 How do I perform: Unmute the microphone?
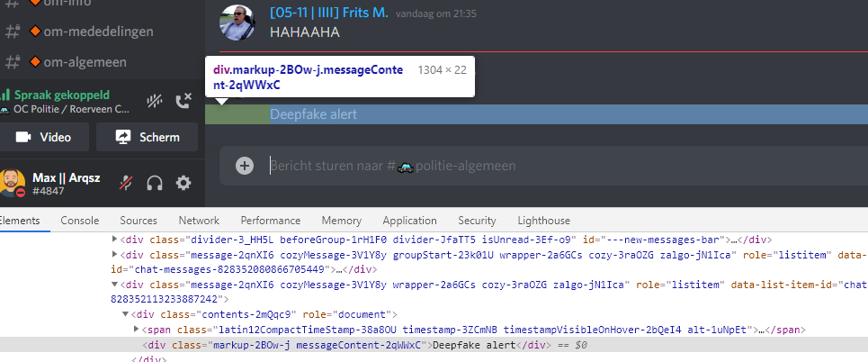pos(127,183)
